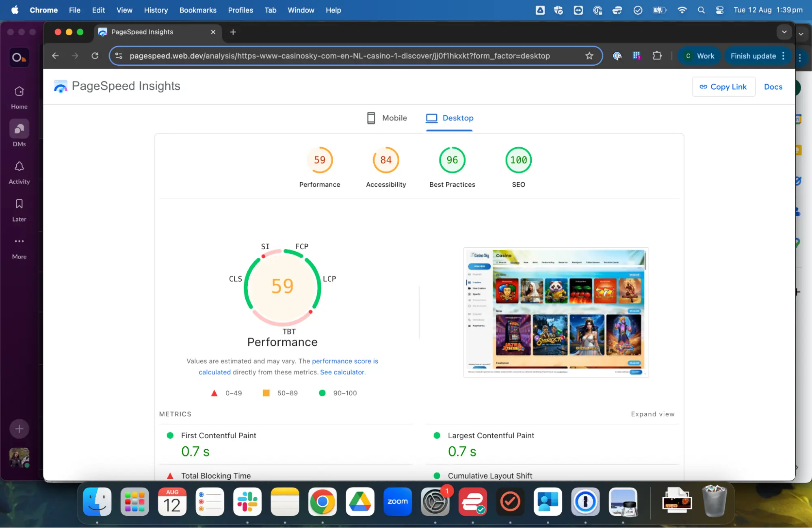Open DMs in Slack sidebar
Screen dimensions: 812x528
19,134
